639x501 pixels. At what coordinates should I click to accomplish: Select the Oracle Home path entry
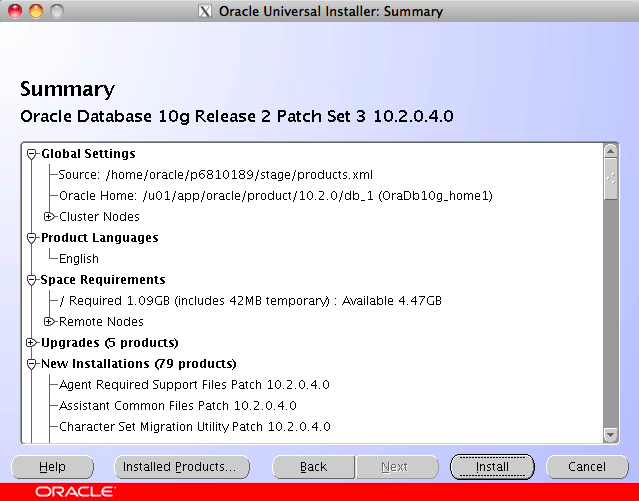(275, 196)
